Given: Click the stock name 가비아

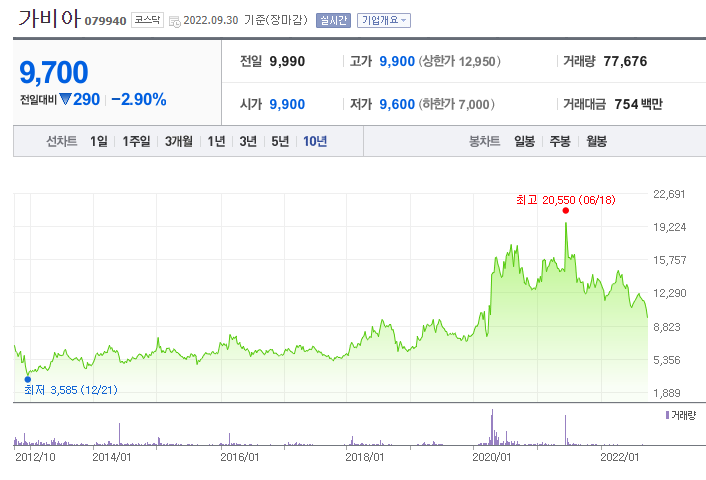Looking at the screenshot, I should [x=49, y=19].
